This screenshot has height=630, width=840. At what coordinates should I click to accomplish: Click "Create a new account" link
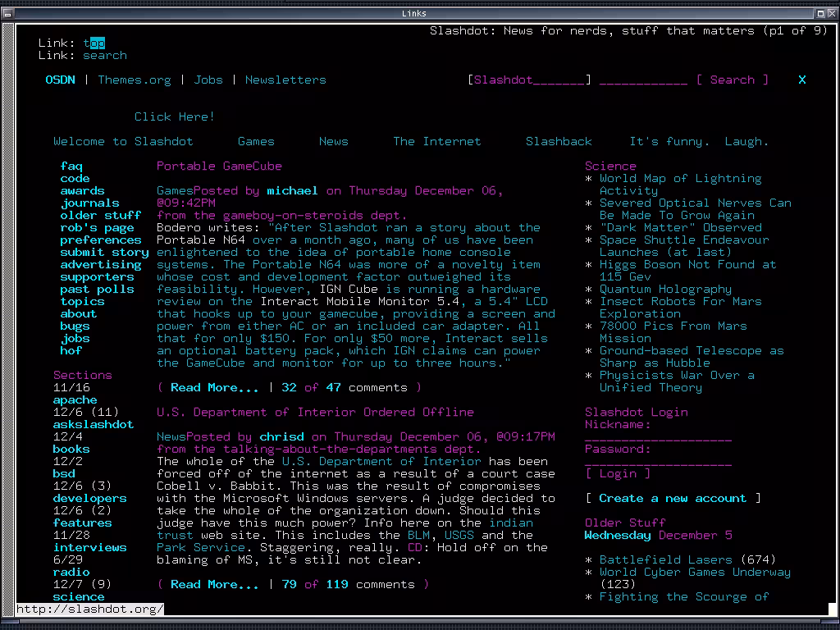coord(673,498)
